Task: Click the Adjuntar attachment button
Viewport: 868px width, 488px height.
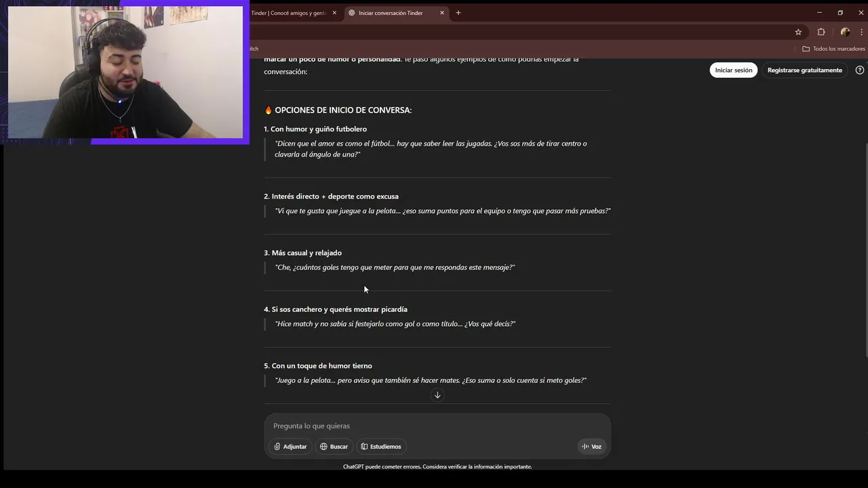Action: click(x=290, y=447)
